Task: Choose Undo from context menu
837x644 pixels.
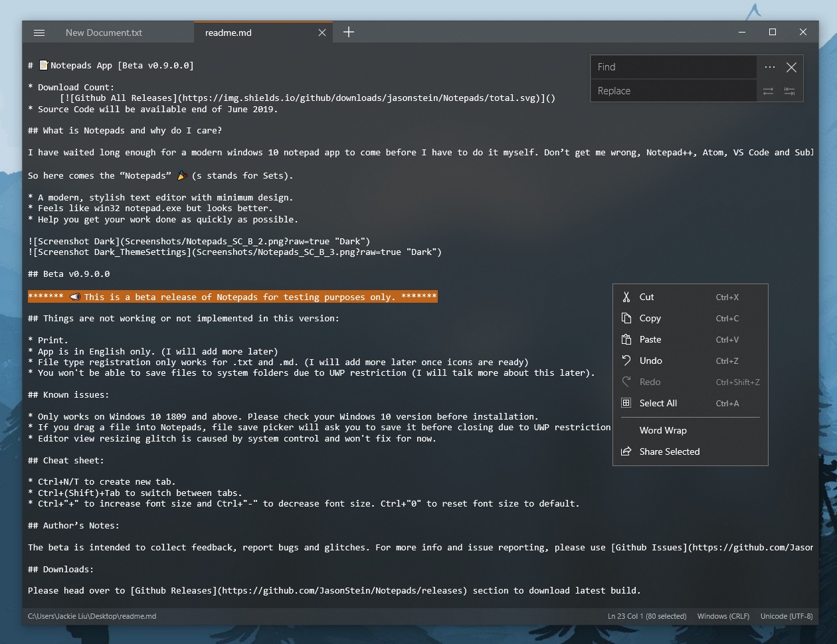Action: (690, 361)
